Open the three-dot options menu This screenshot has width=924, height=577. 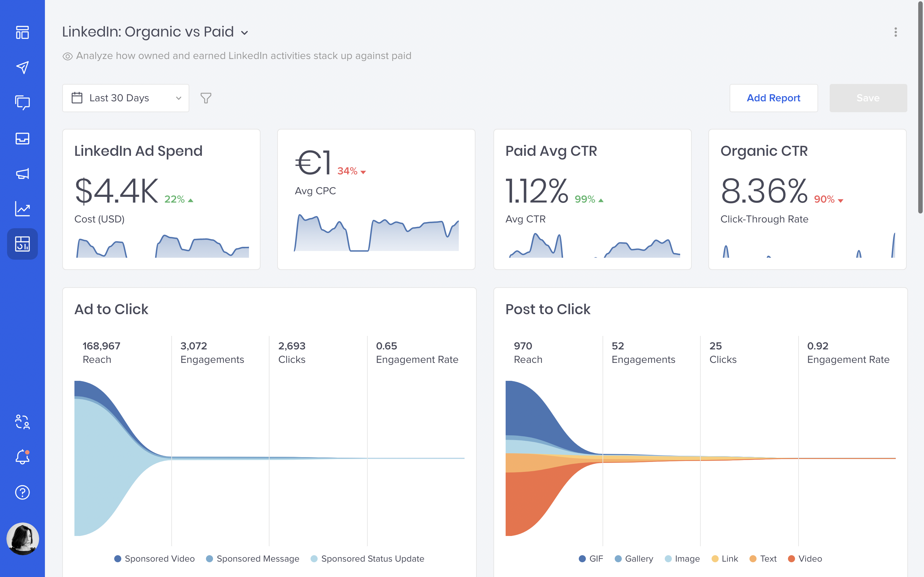click(895, 32)
